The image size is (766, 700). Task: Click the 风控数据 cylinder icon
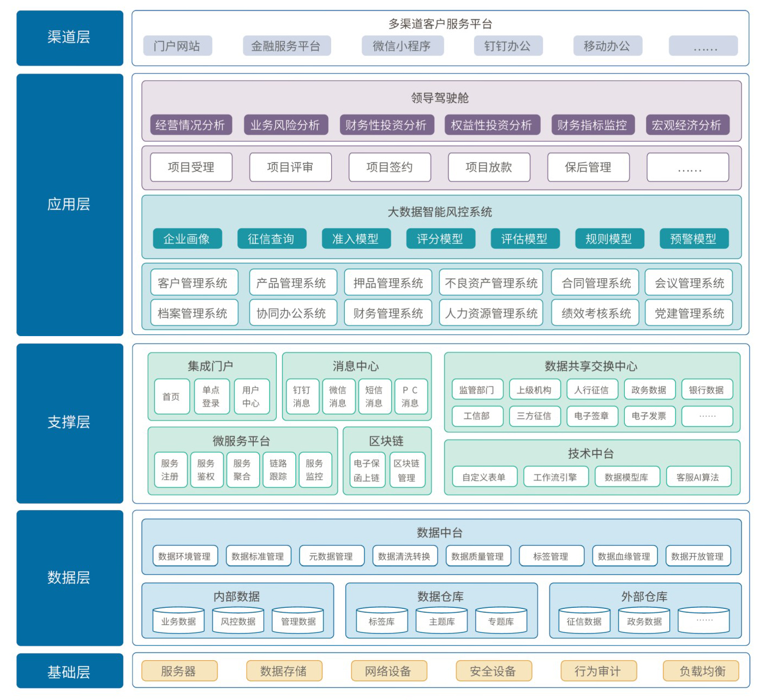coord(237,620)
